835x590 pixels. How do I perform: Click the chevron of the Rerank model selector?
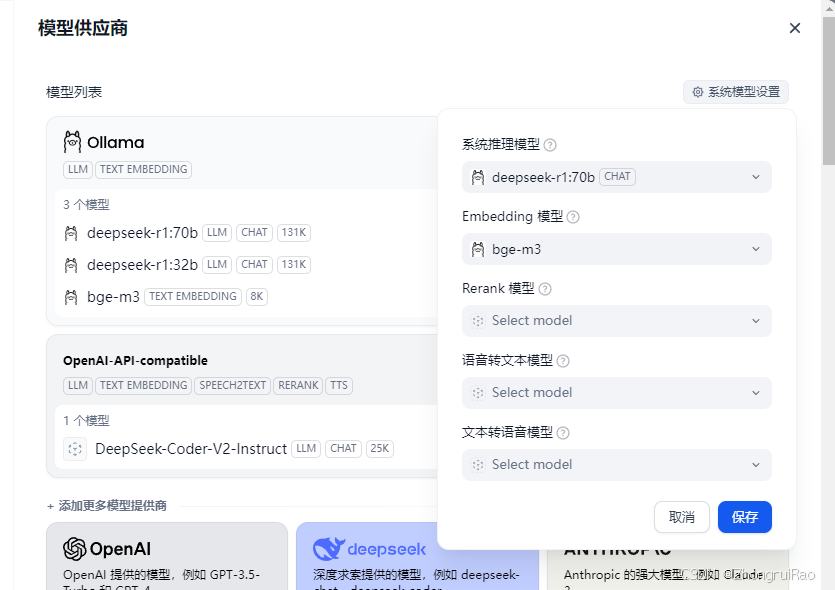tap(756, 321)
